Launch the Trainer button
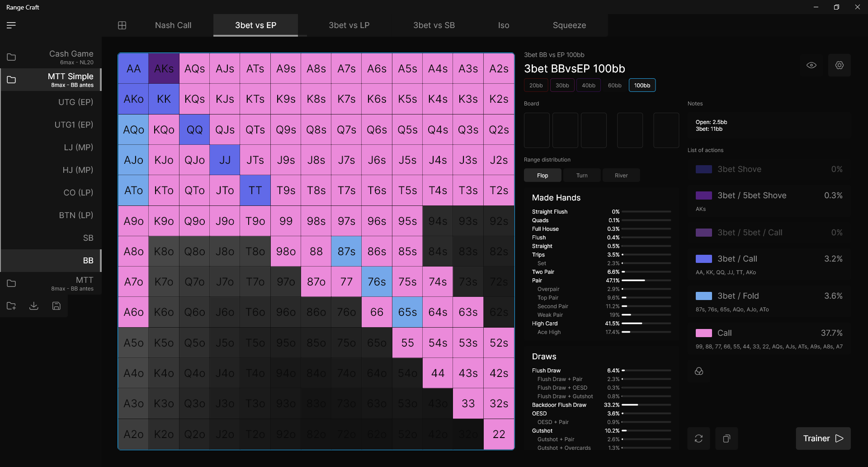 823,438
